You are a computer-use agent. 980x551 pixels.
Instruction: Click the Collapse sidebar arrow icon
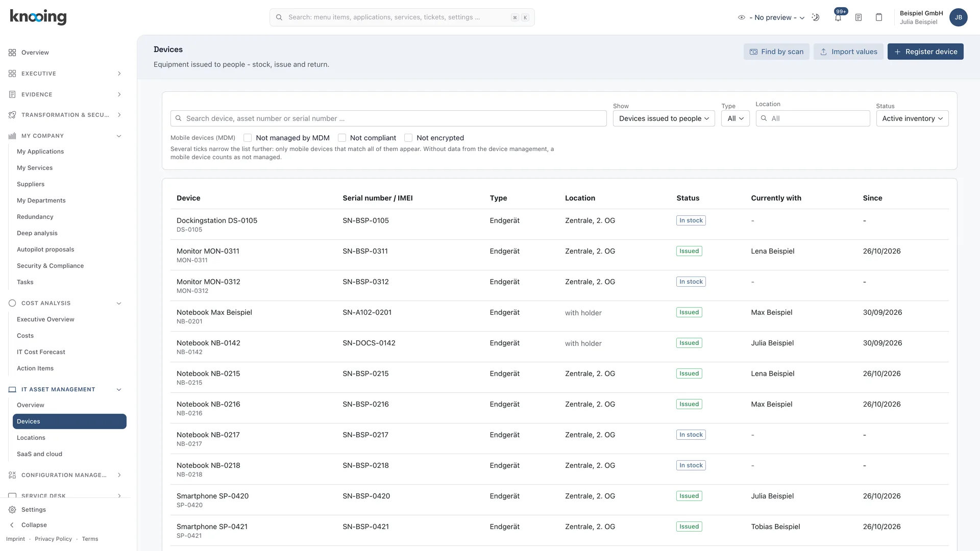click(x=12, y=525)
